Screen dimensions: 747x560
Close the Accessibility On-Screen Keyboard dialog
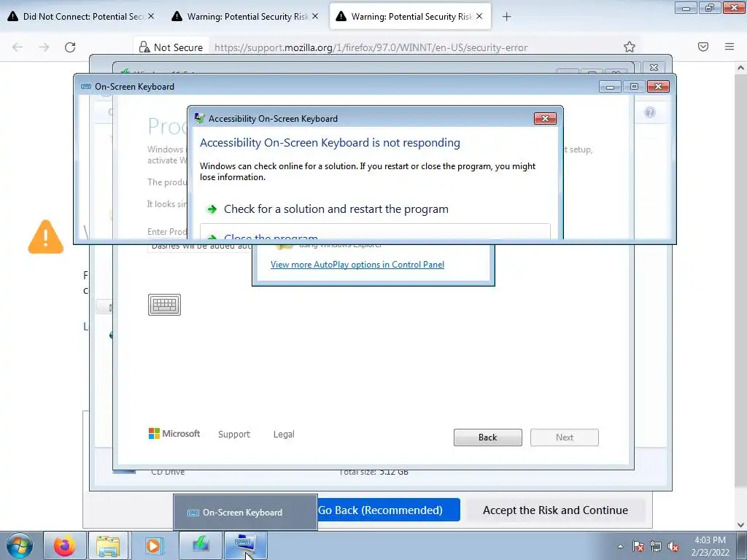click(x=545, y=118)
